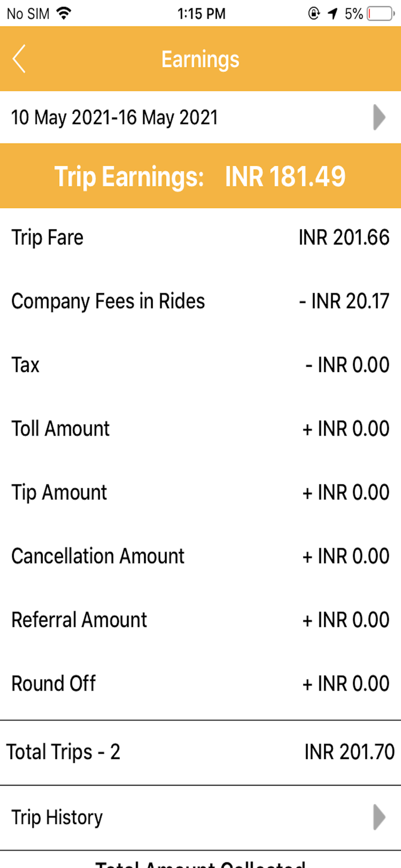
Task: Tap the INR 201.70 total amount
Action: 350,752
